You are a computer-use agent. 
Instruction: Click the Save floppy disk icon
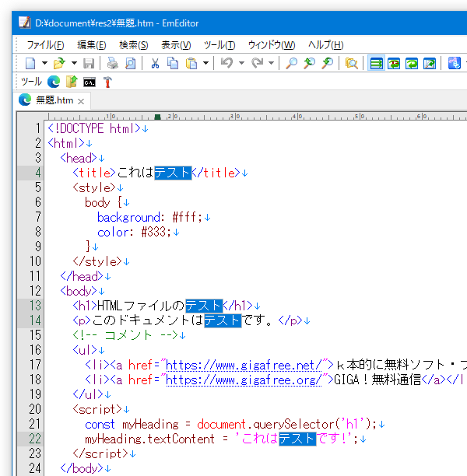click(89, 63)
